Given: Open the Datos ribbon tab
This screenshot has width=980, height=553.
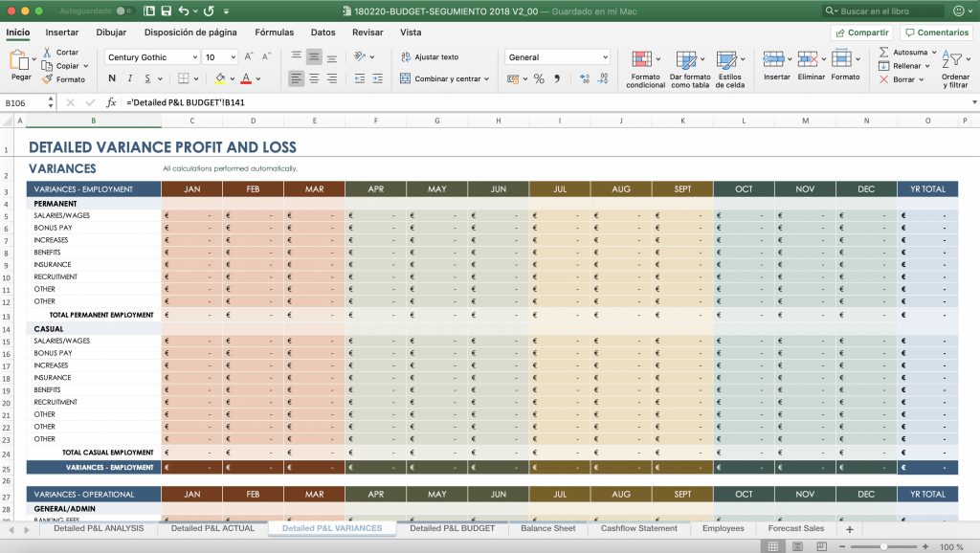Looking at the screenshot, I should pyautogui.click(x=323, y=33).
